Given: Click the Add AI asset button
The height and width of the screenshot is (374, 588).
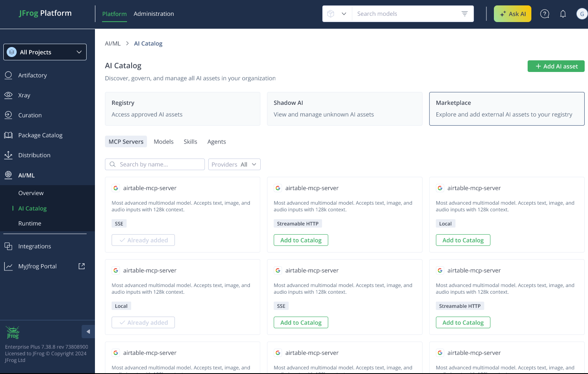Looking at the screenshot, I should [556, 66].
